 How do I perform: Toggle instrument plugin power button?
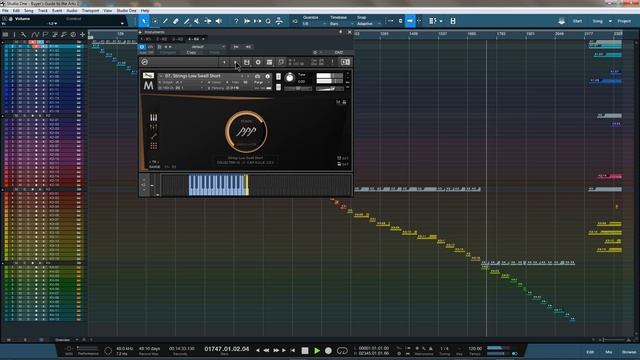(142, 47)
